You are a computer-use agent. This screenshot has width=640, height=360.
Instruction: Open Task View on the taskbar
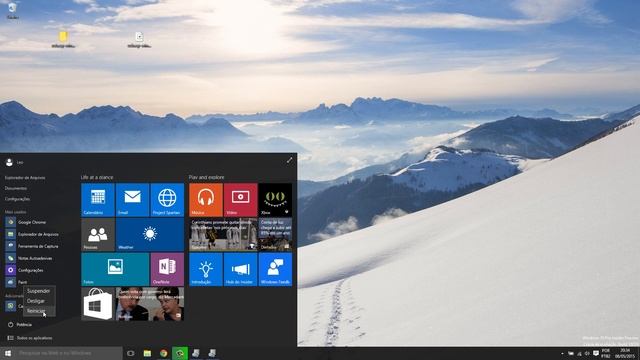(x=131, y=353)
